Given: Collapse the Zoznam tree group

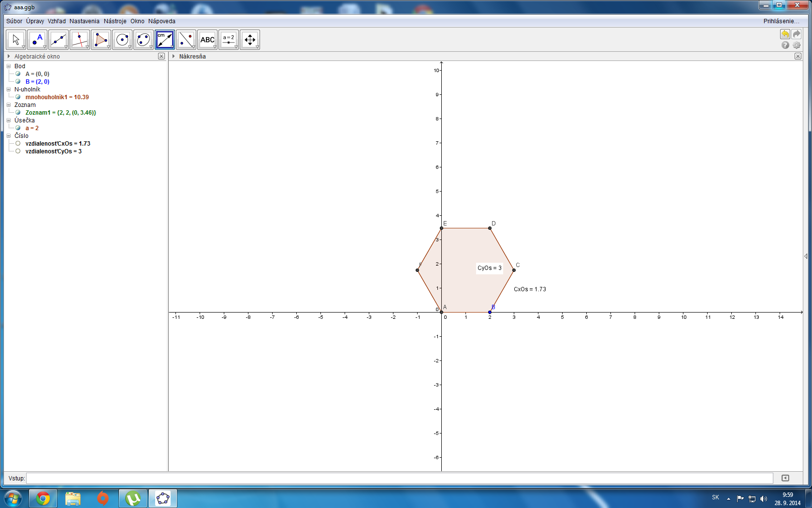Looking at the screenshot, I should point(9,105).
